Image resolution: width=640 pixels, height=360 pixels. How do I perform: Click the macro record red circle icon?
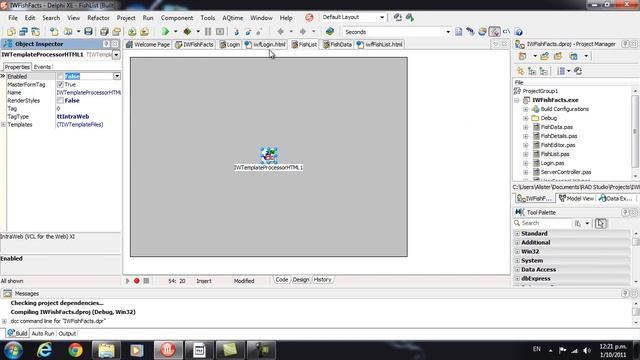click(x=137, y=281)
